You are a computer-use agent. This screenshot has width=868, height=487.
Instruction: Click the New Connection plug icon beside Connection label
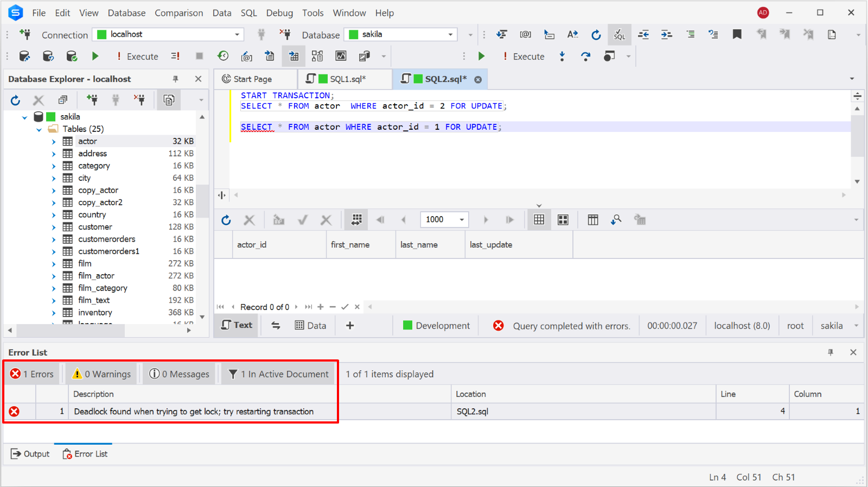tap(24, 35)
